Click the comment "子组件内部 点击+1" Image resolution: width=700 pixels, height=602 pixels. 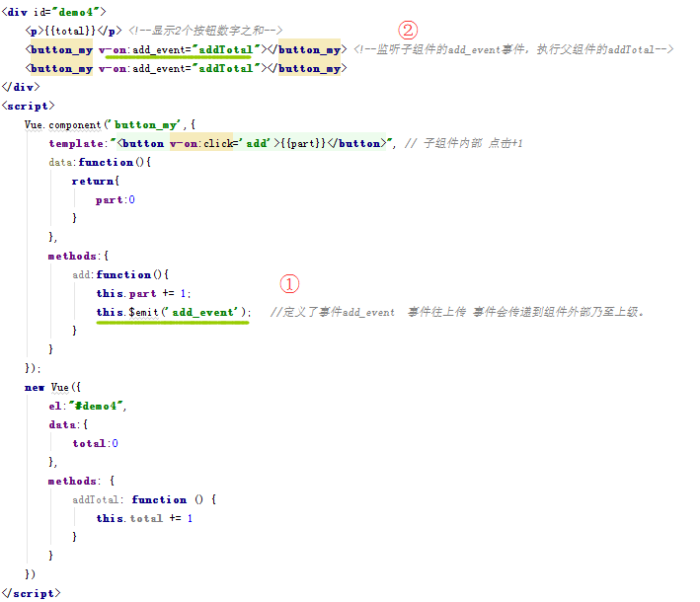[x=464, y=143]
